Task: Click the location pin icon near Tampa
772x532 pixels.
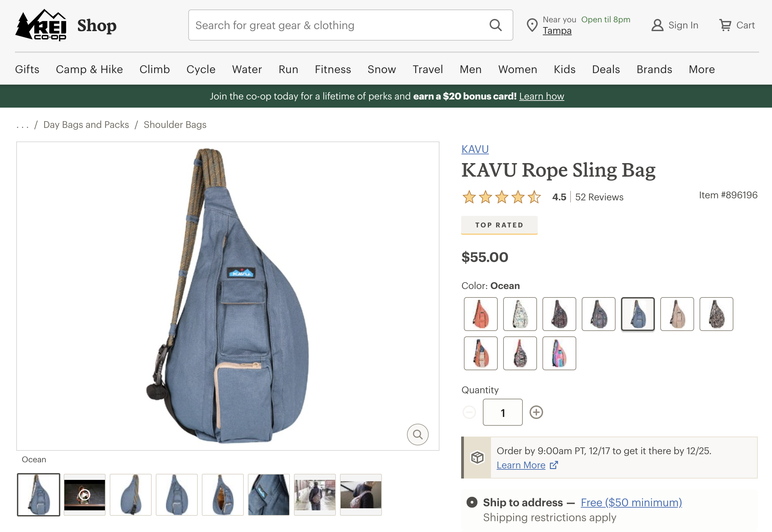Action: (532, 25)
